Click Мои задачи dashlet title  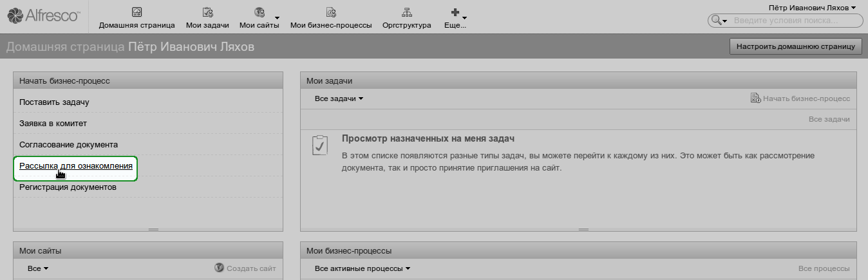(x=329, y=81)
